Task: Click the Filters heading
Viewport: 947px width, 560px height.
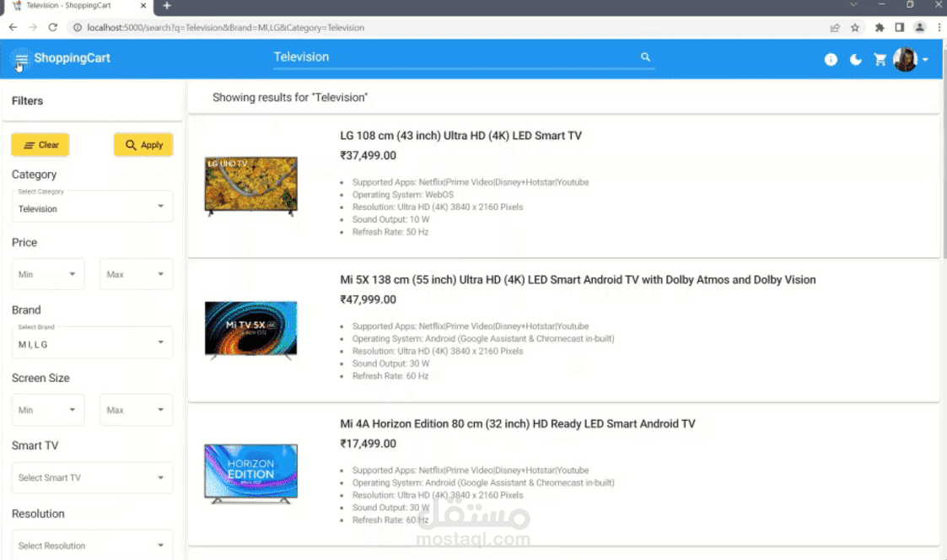Action: tap(27, 101)
